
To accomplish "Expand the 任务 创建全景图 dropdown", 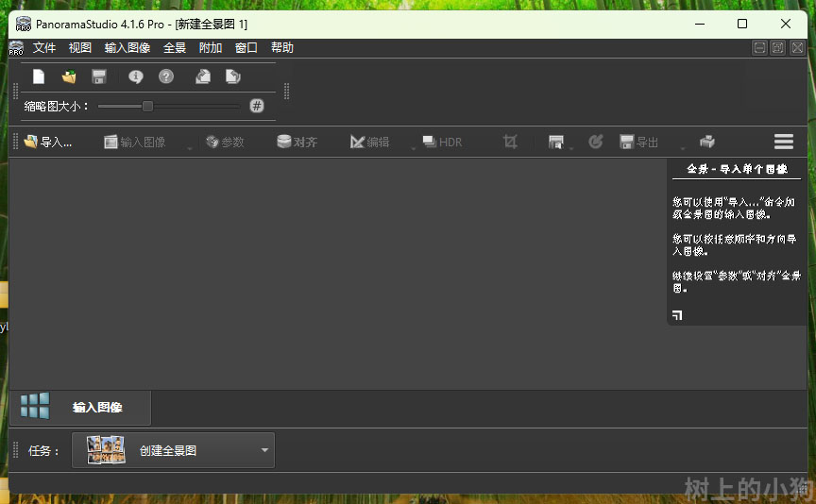I will (264, 451).
